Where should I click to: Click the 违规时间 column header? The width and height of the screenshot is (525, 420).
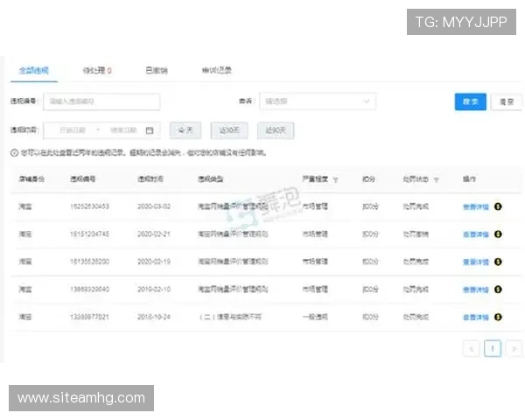tap(150, 179)
